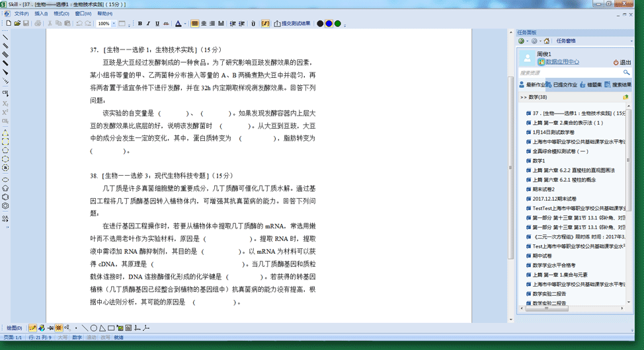Select the rectangle shape drawing tool
Image resolution: width=644 pixels, height=350 pixels.
tap(111, 328)
